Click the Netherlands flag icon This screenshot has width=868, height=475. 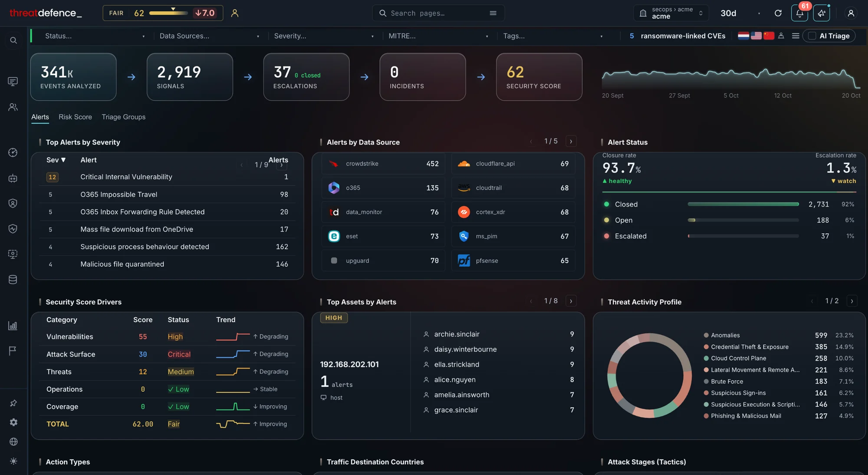coord(743,36)
